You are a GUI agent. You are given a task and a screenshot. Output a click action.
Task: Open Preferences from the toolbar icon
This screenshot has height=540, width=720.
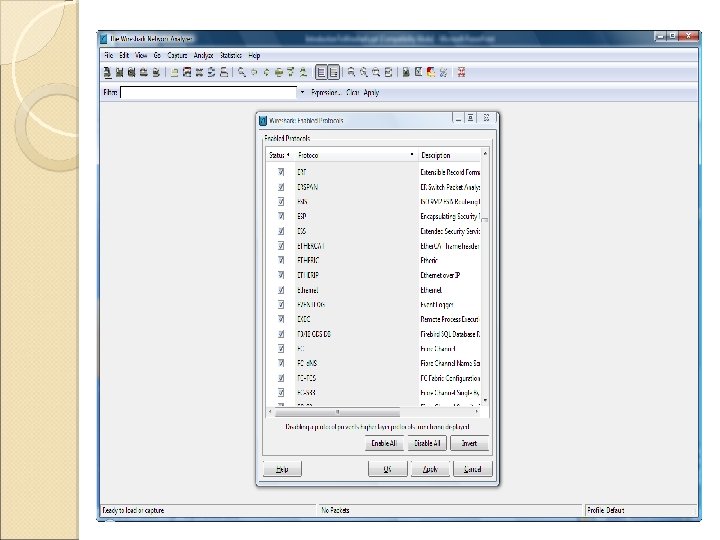(443, 73)
